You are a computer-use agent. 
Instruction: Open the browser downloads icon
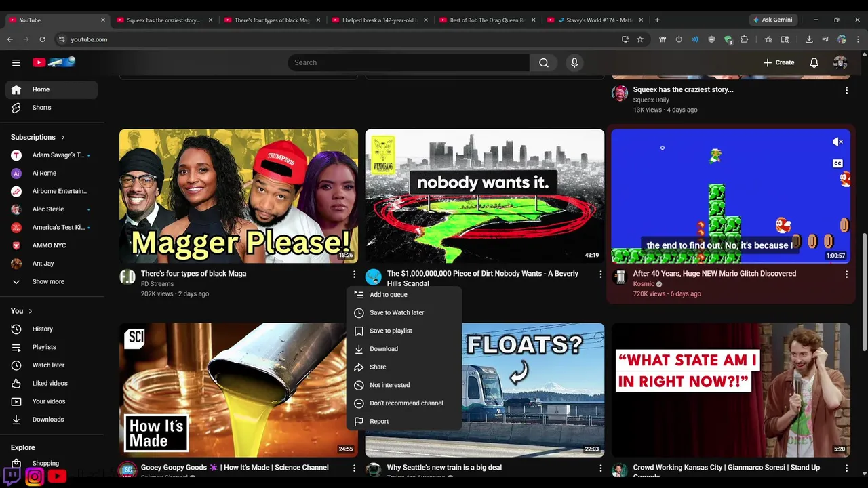[809, 39]
